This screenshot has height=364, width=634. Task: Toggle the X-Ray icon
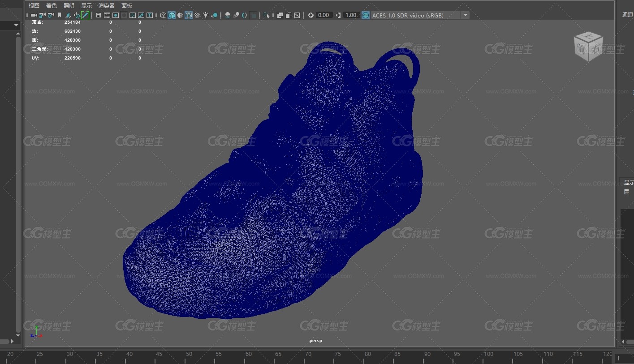coord(280,15)
